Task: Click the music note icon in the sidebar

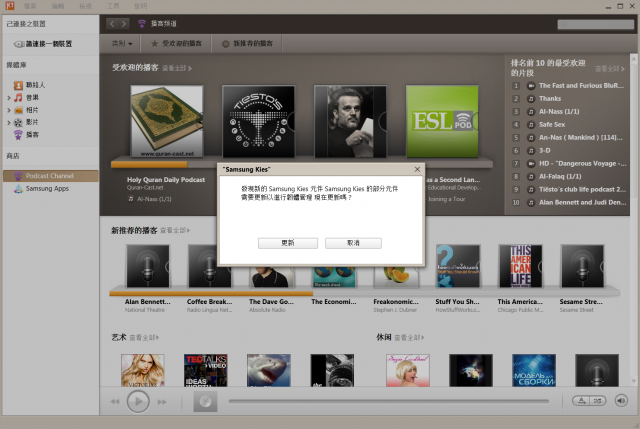Action: click(x=18, y=98)
